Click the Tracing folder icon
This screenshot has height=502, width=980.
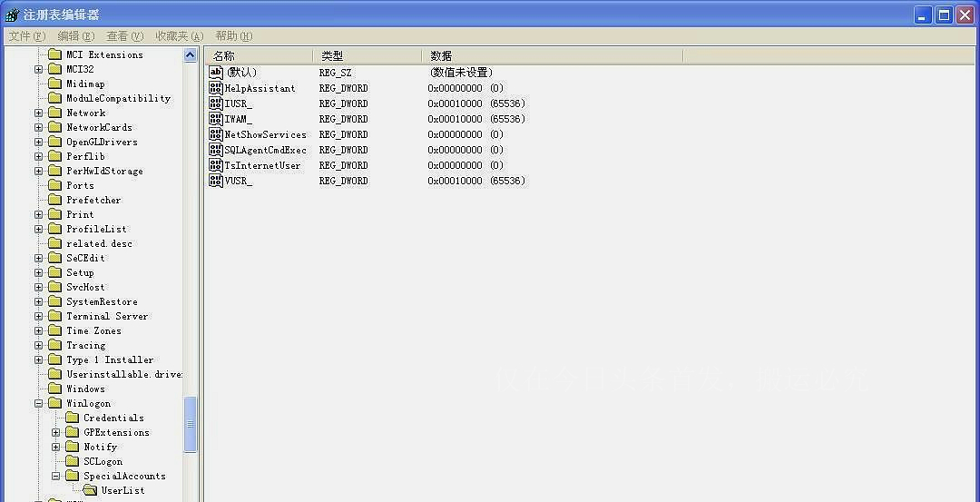pyautogui.click(x=55, y=345)
